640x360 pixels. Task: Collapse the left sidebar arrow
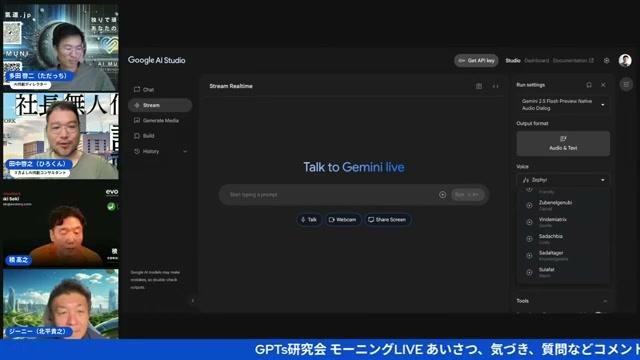coord(193,301)
